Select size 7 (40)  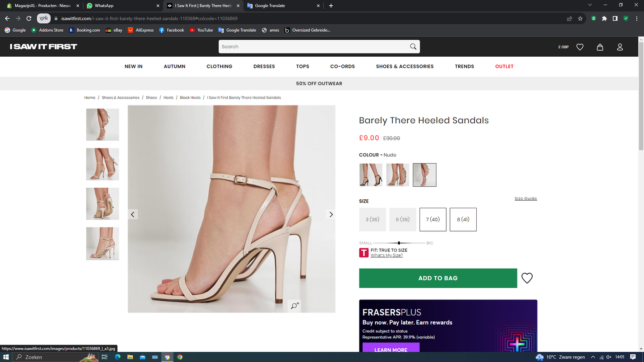click(432, 219)
